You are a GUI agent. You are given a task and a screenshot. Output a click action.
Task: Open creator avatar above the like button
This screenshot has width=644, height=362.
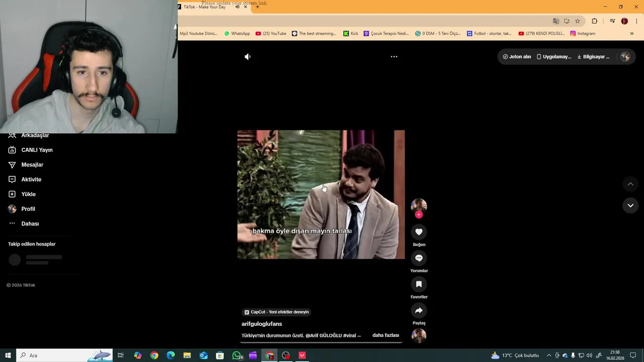click(419, 206)
